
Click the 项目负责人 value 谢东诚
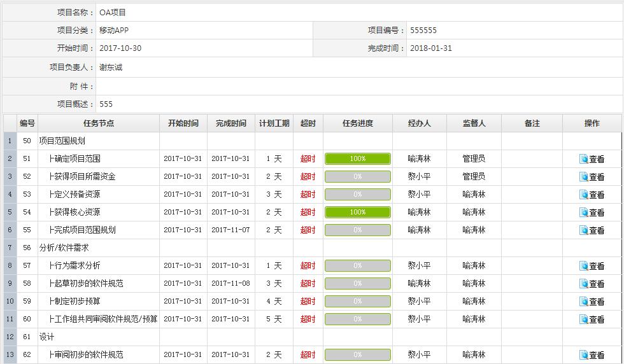click(111, 67)
